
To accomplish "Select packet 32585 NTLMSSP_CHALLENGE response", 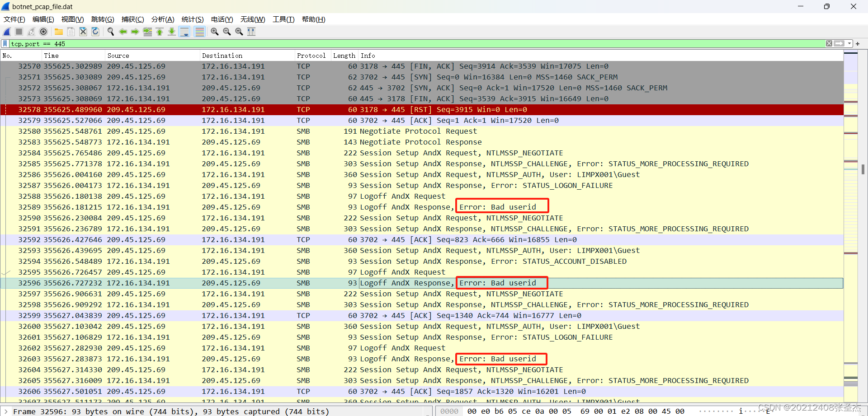I will click(422, 164).
